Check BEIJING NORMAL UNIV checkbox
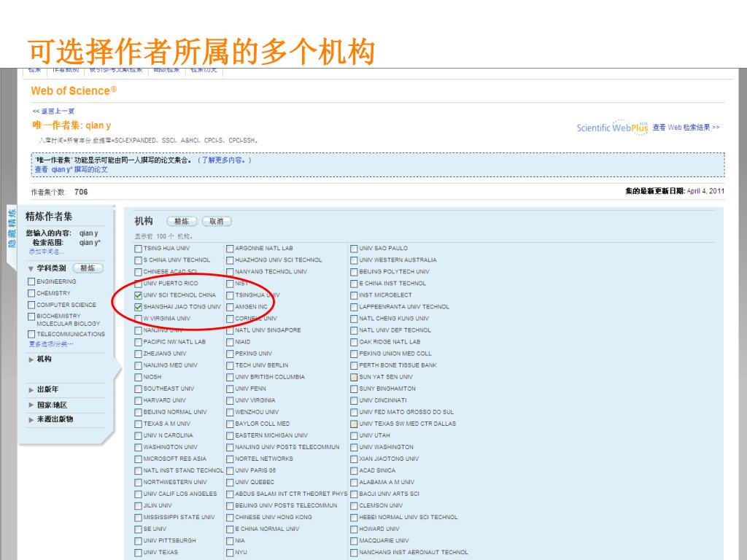 [x=138, y=413]
